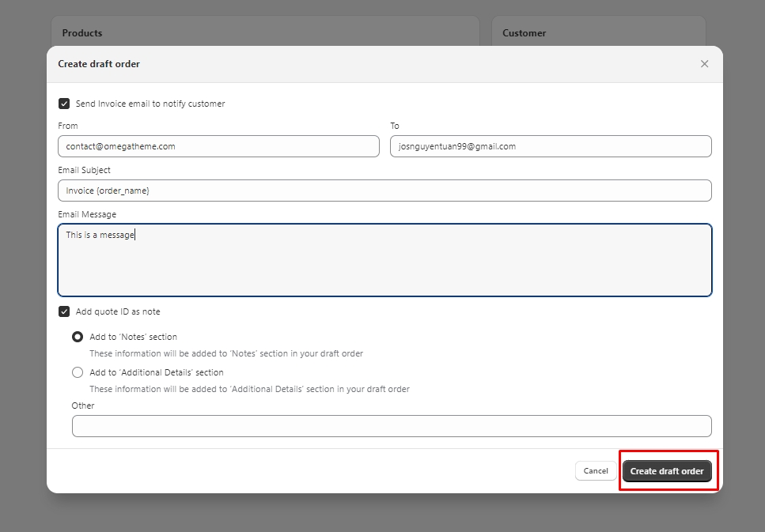Image resolution: width=765 pixels, height=532 pixels.
Task: Click into the Email Subject field
Action: coord(384,191)
